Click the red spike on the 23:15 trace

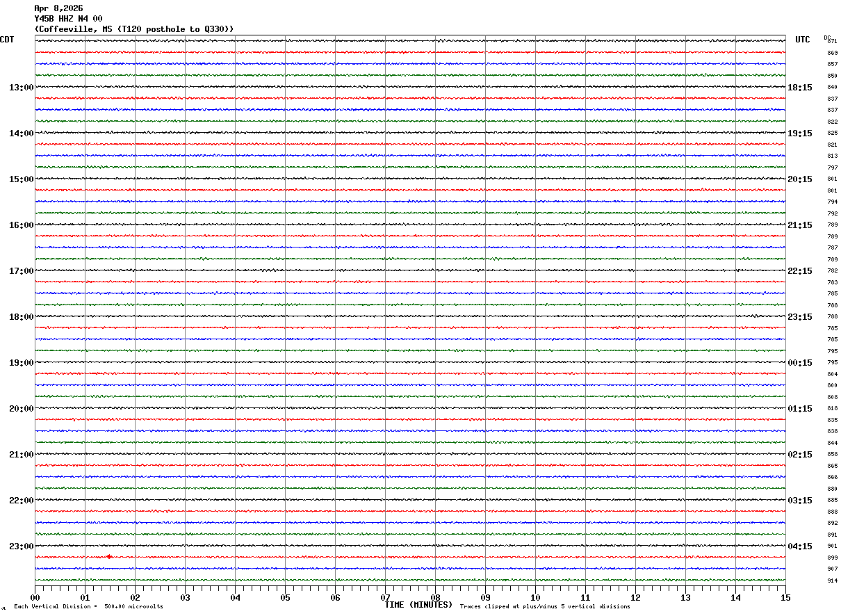coord(109,557)
